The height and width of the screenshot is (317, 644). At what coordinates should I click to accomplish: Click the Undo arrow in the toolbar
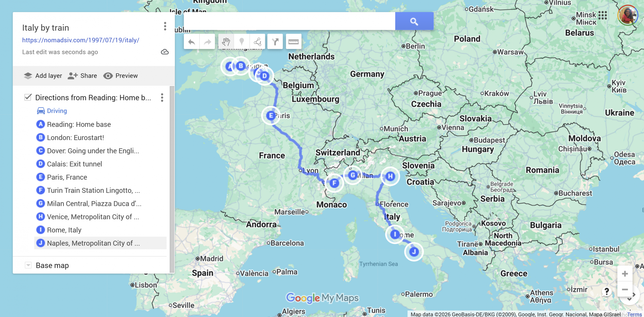[192, 42]
